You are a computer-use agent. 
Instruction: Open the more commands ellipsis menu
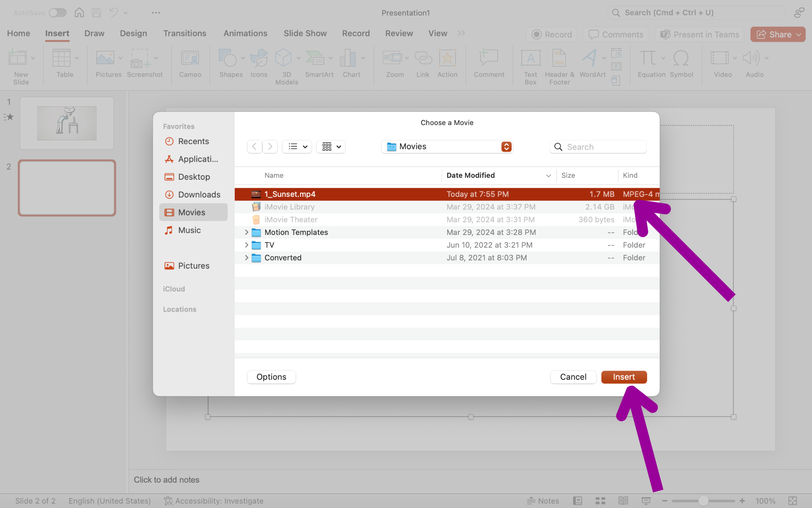156,13
